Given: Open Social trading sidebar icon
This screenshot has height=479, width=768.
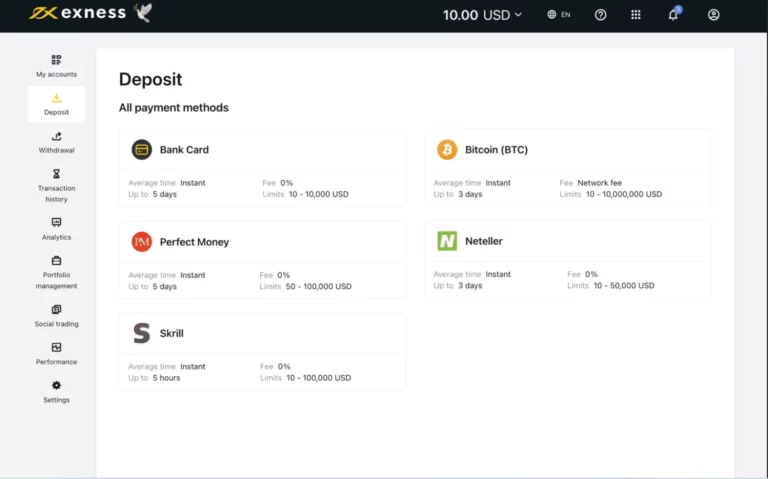Looking at the screenshot, I should pos(56,310).
